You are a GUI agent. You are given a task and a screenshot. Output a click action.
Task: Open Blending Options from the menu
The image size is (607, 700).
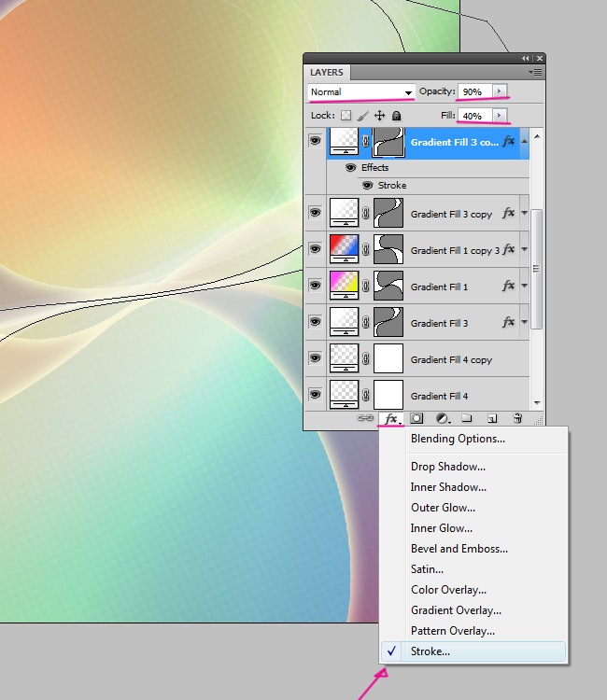458,439
